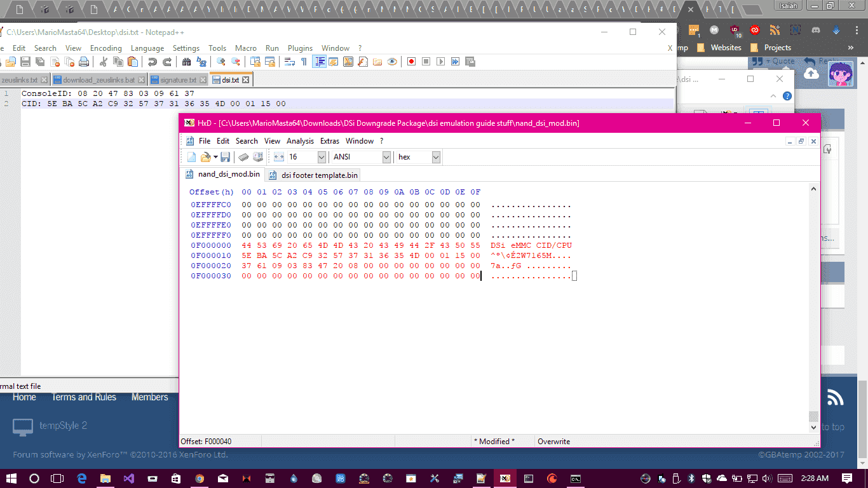Click the HxD scroll down arrow
The image size is (868, 488).
click(x=813, y=428)
